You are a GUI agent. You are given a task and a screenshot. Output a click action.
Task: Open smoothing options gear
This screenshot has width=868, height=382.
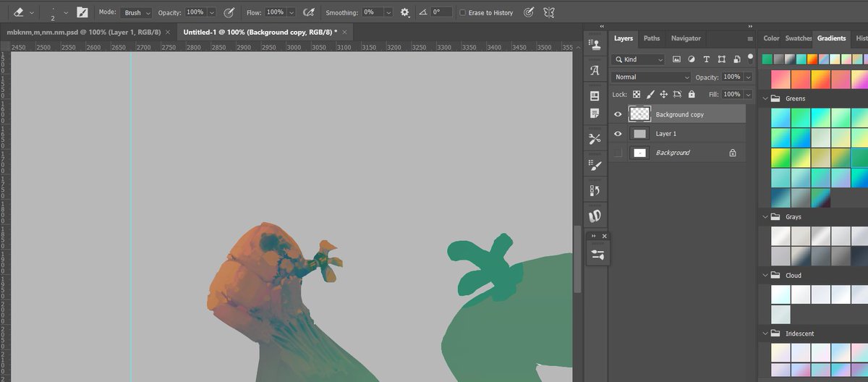click(x=405, y=12)
